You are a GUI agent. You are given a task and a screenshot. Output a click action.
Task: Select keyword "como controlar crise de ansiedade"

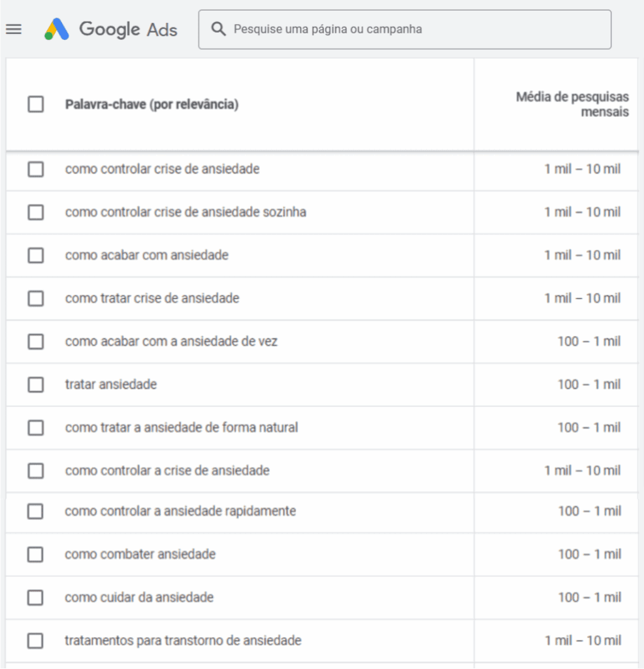coord(36,169)
